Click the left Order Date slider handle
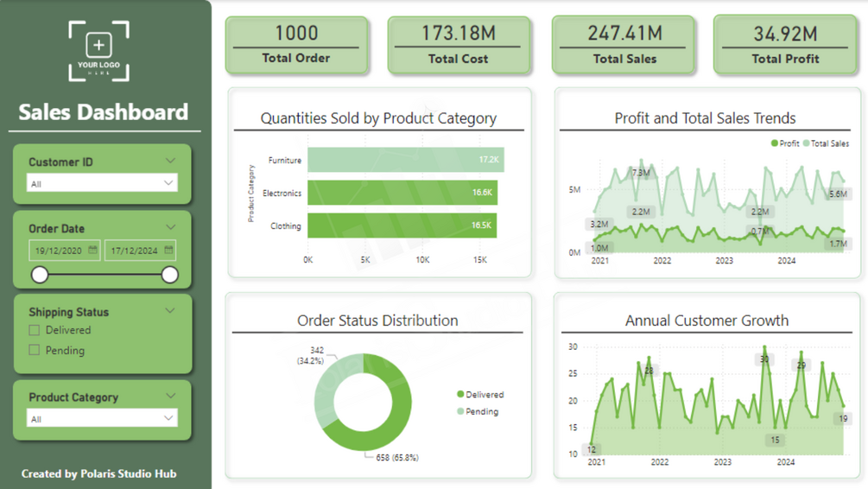The width and height of the screenshot is (868, 489). 40,275
